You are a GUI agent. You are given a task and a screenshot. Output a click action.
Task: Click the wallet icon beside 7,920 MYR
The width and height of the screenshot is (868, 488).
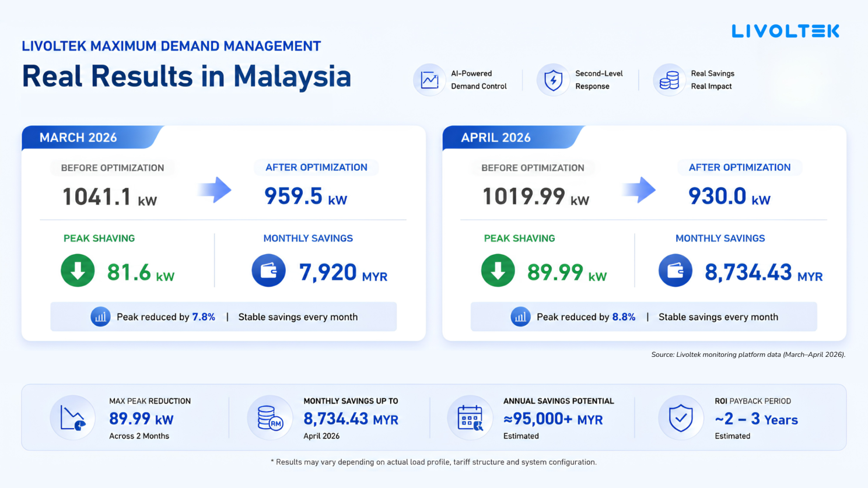click(268, 271)
